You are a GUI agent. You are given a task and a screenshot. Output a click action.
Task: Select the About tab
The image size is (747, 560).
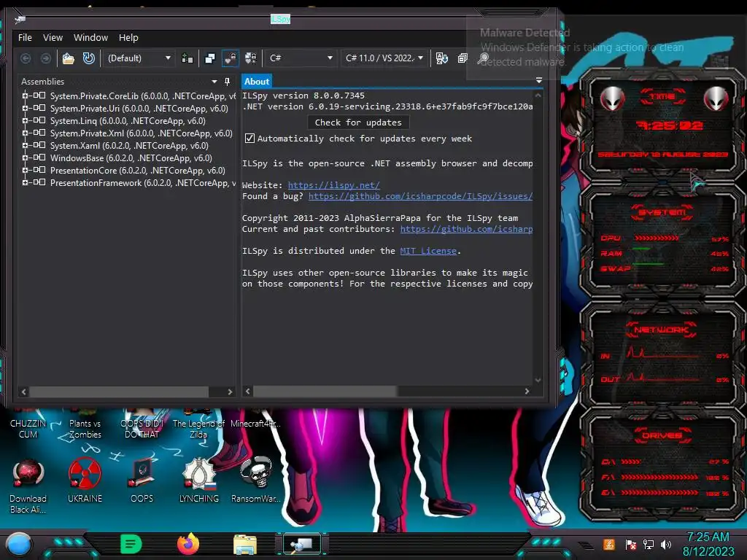(257, 82)
